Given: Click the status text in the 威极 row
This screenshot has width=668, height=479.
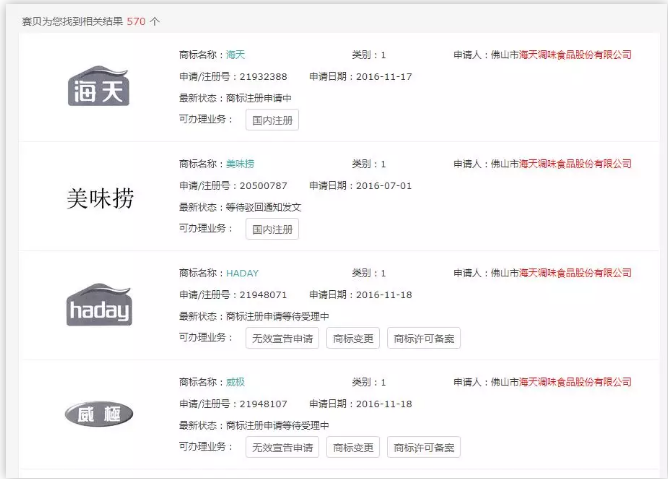Looking at the screenshot, I should pos(277,426).
